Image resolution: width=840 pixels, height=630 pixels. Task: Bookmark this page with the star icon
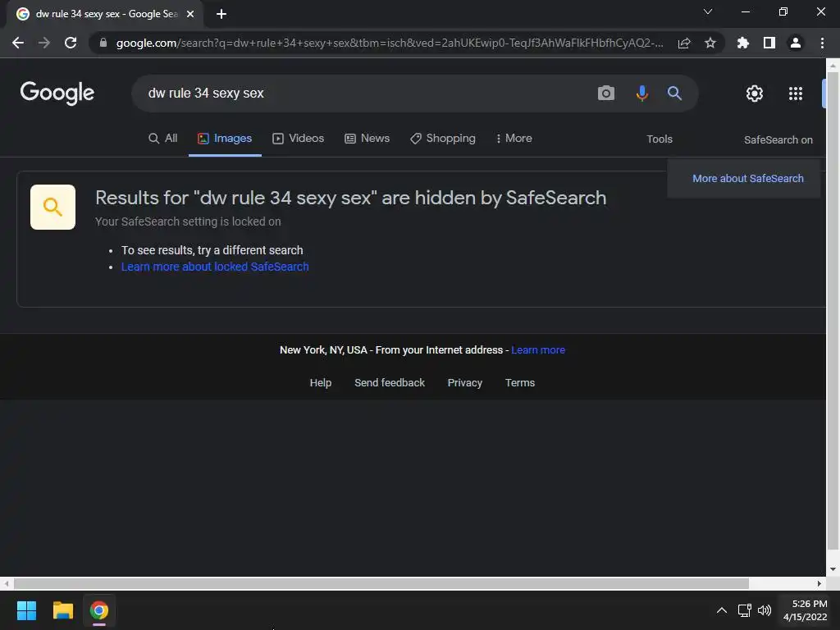click(x=710, y=43)
